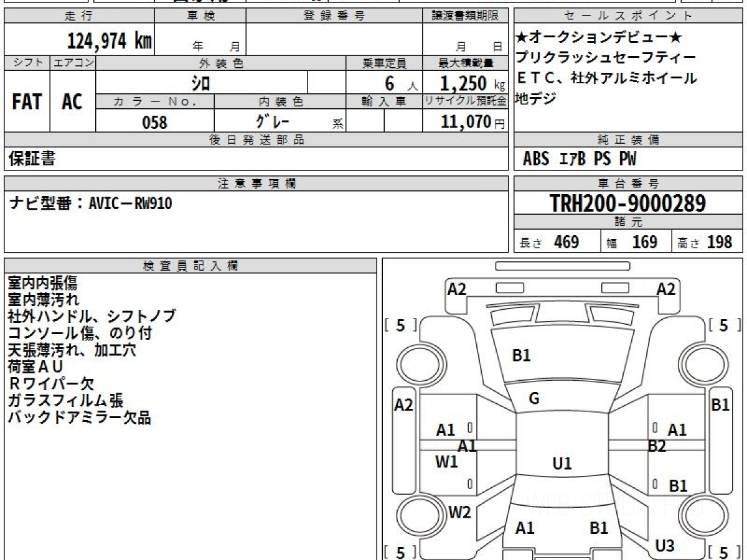The image size is (747, 560).
Task: Select the 諸元 header
Action: (628, 223)
